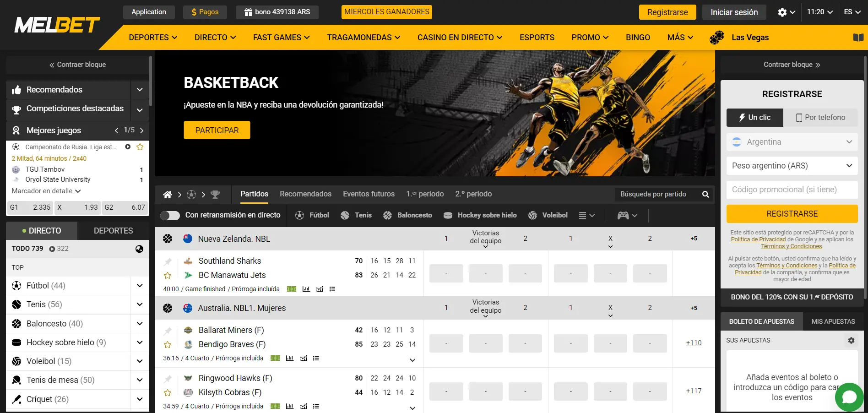Screen dimensions: 868x413
Task: Open the book icon in the navigation bar
Action: 858,38
